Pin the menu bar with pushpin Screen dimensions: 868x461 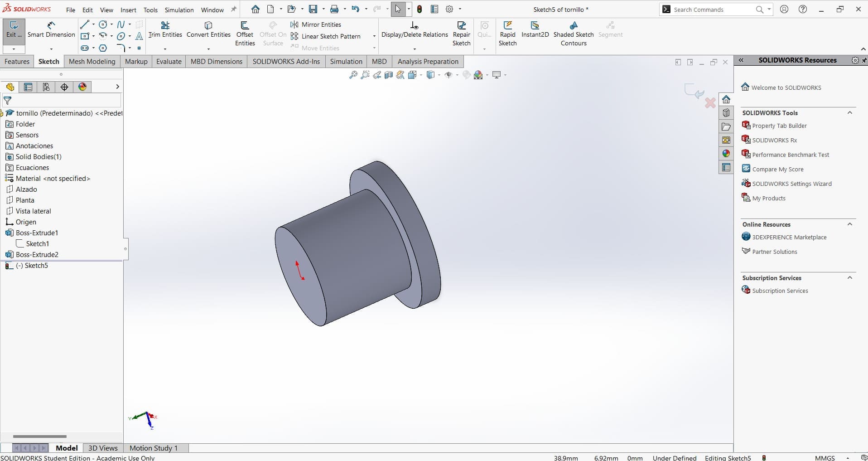tap(234, 9)
